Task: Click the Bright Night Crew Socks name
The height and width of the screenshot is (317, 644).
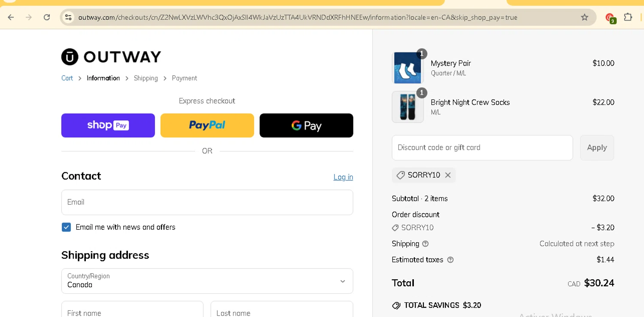Action: 470,102
